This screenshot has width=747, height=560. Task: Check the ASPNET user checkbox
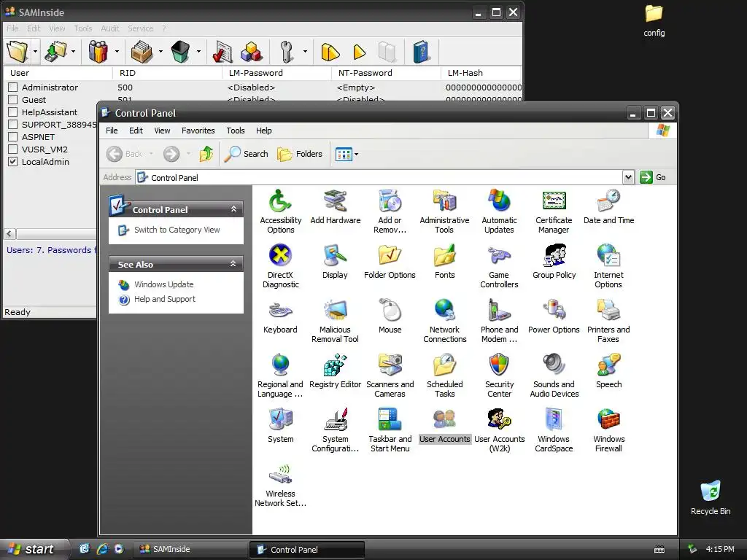pyautogui.click(x=13, y=136)
